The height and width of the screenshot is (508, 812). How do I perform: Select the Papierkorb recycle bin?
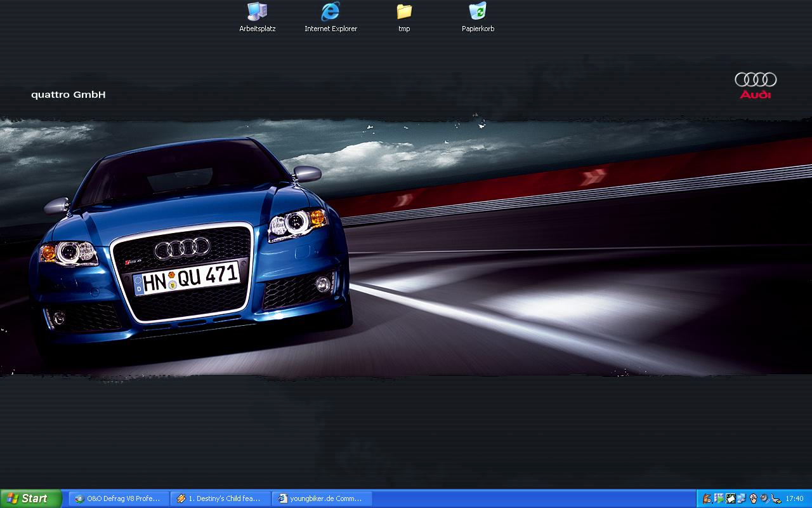[x=478, y=17]
